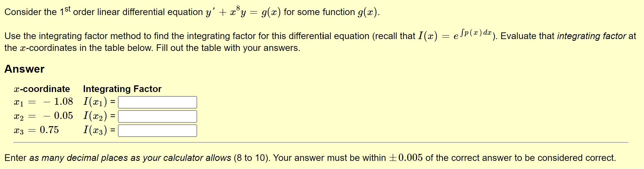Click the x1 = -1.08 label

(43, 102)
